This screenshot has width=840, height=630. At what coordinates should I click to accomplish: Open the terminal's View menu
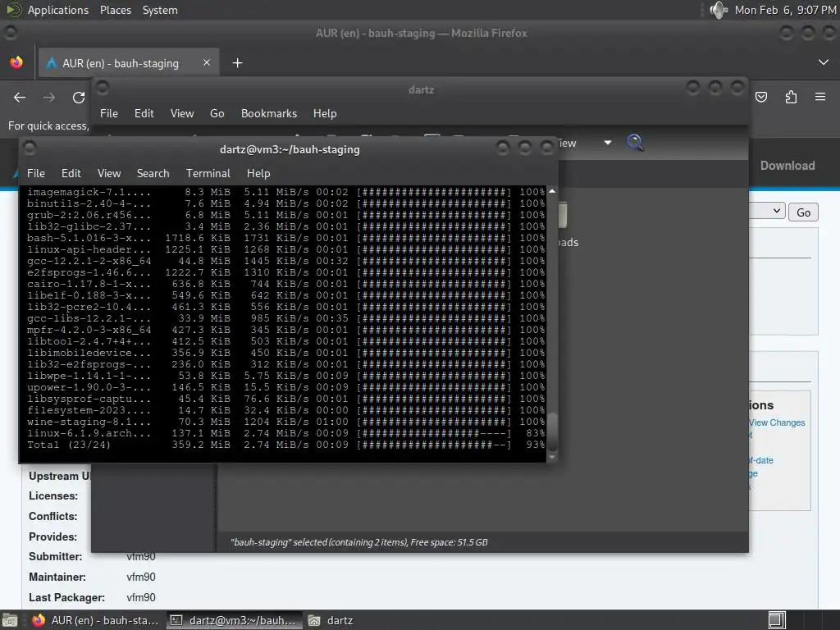point(109,173)
